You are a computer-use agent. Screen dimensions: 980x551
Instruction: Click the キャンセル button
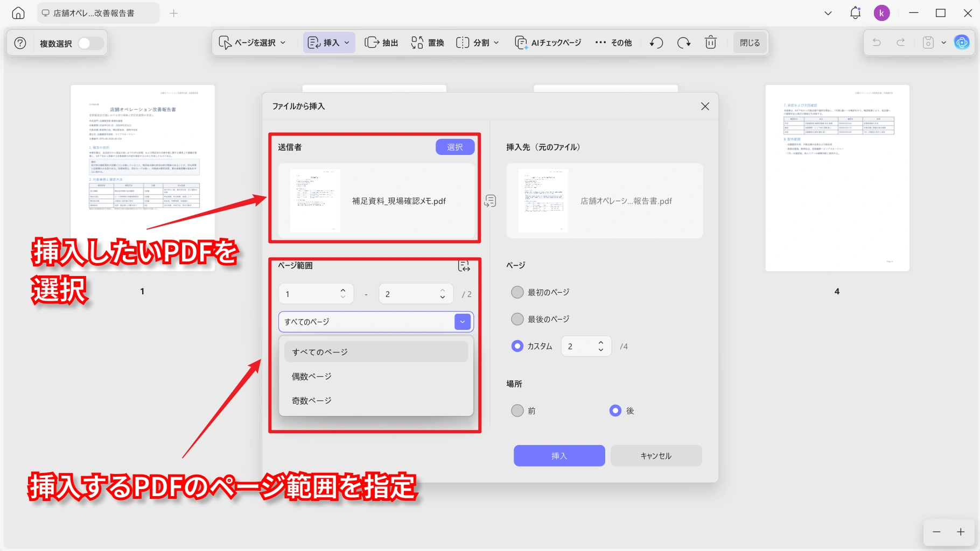coord(656,456)
